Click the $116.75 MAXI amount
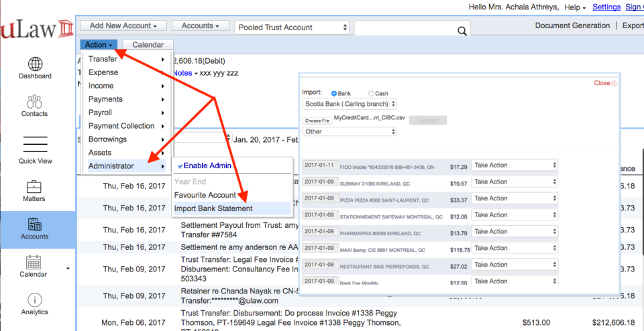 [460, 250]
